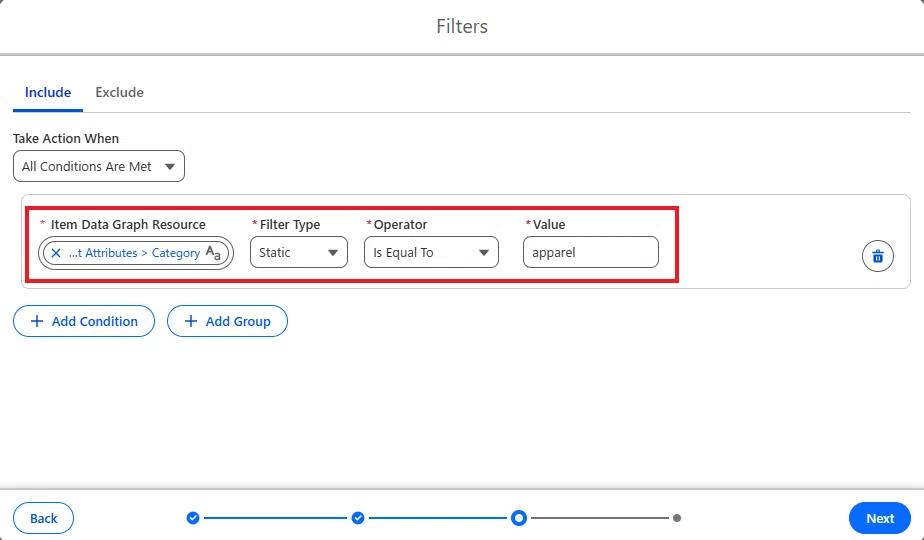Select the current third progress step
This screenshot has height=540, width=924.
click(519, 518)
